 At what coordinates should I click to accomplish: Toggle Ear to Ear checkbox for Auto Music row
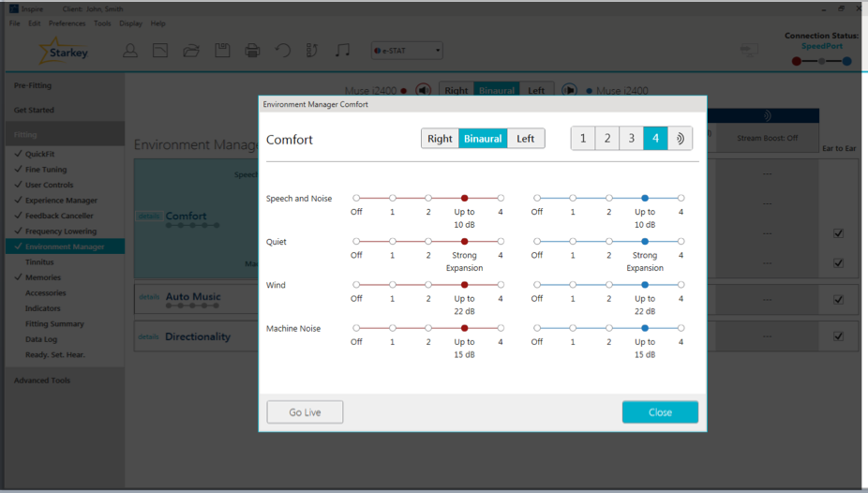point(839,300)
